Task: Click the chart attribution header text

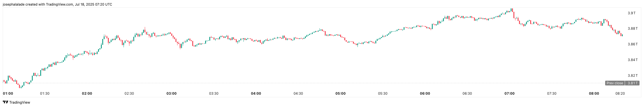Action: (x=57, y=4)
